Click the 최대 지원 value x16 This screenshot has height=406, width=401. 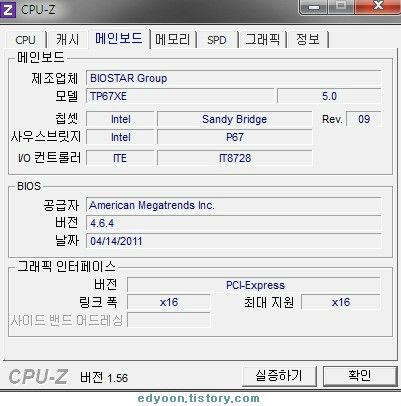(x=341, y=303)
